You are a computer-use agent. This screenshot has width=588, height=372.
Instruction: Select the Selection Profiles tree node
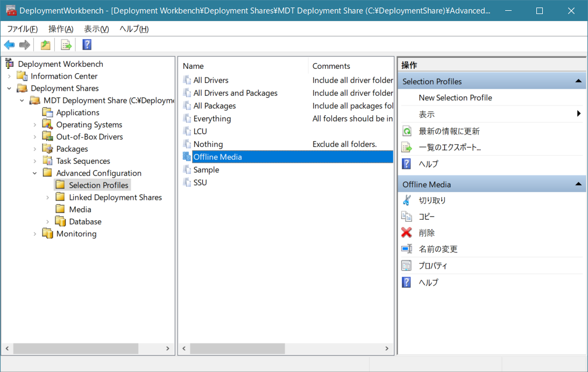click(x=98, y=185)
